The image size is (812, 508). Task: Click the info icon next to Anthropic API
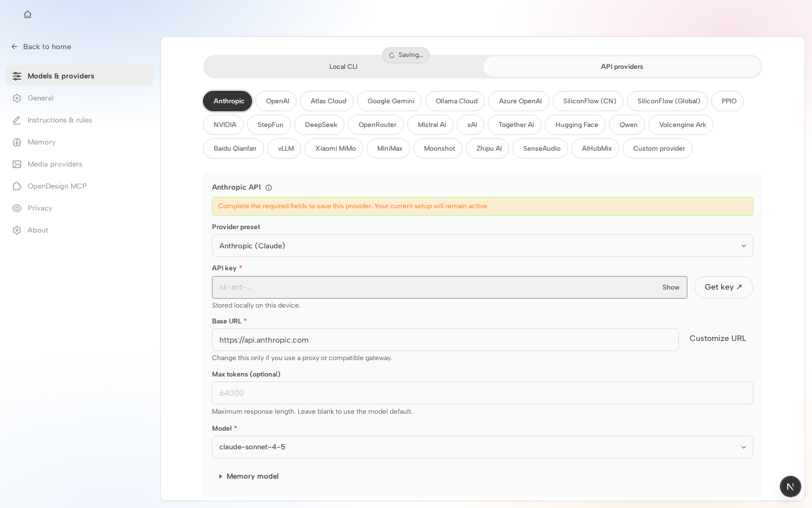268,188
